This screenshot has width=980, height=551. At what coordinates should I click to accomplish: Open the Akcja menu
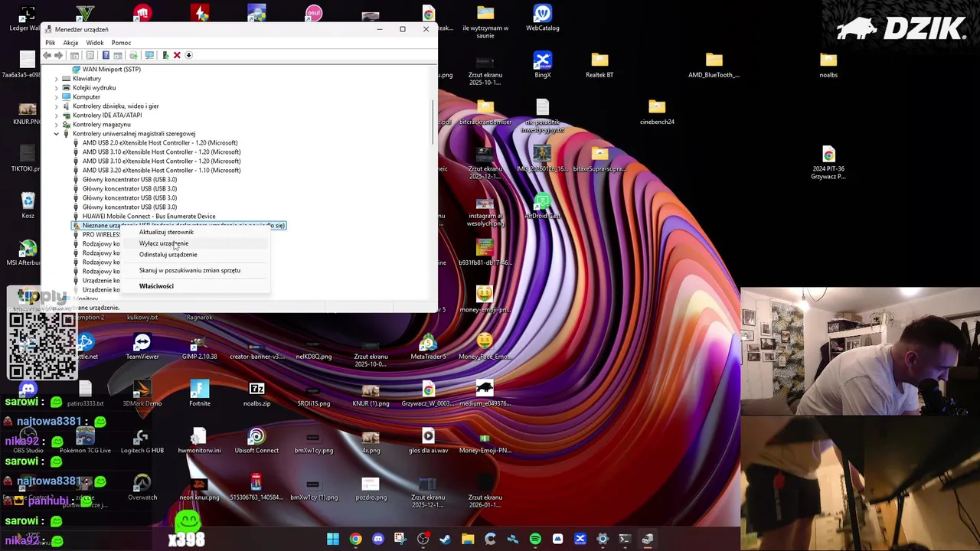(70, 43)
